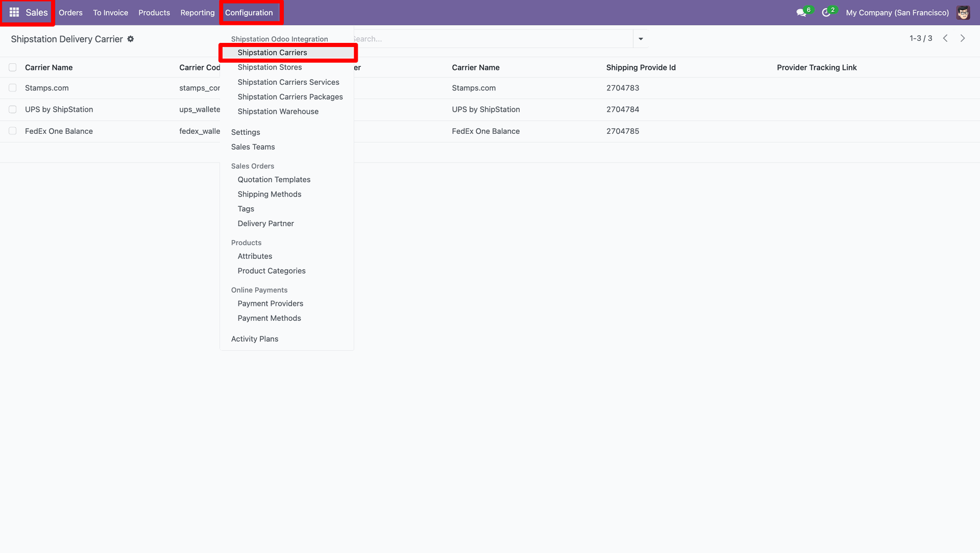Click My Company (San Francisco) company switcher

click(897, 12)
